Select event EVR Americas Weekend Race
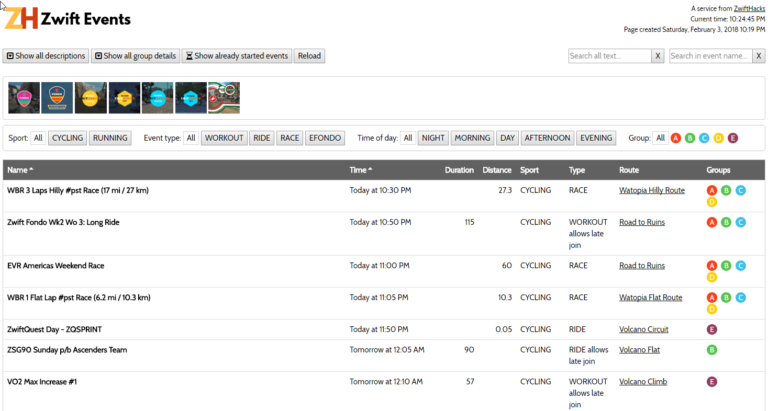Viewport: 768px width, 411px height. click(56, 266)
